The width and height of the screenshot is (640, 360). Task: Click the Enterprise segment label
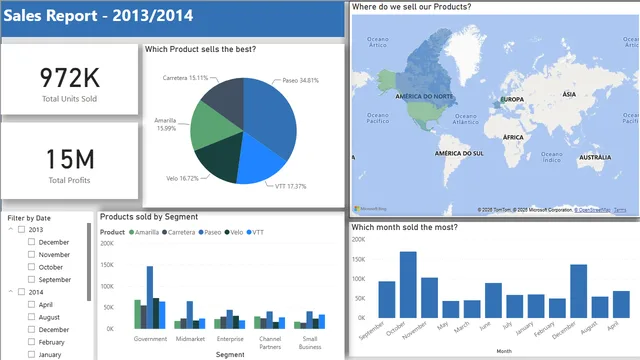[x=230, y=339]
